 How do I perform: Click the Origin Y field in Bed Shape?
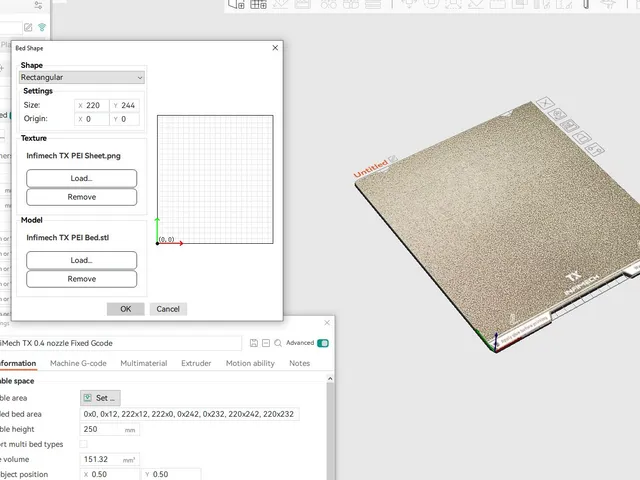pos(124,119)
